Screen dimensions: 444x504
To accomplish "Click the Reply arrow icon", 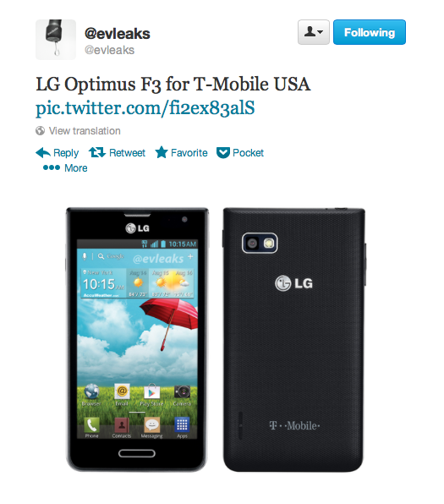I will [x=43, y=153].
